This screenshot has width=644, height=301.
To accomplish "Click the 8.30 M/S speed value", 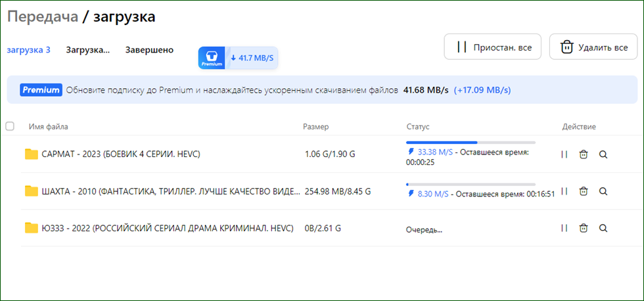I will tap(433, 194).
